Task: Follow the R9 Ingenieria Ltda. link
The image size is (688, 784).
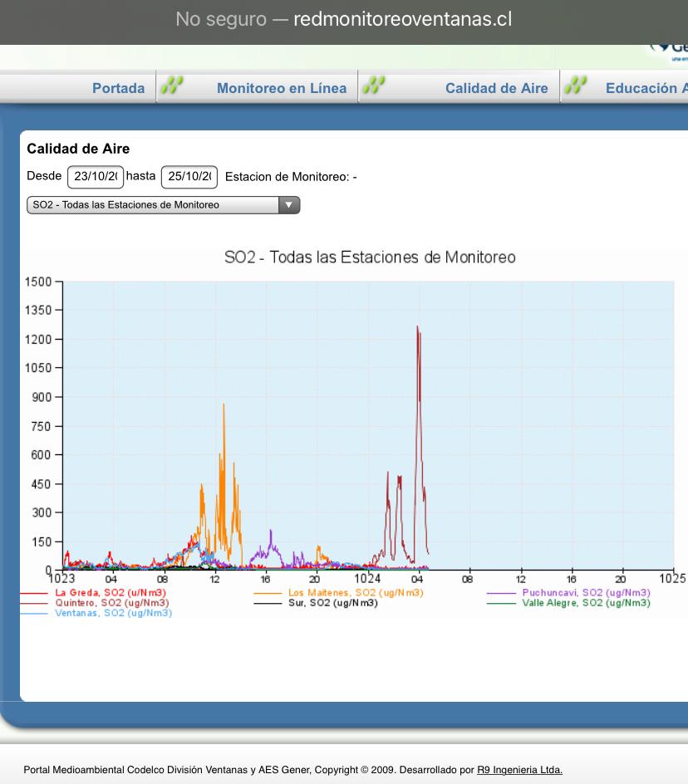Action: point(519,770)
